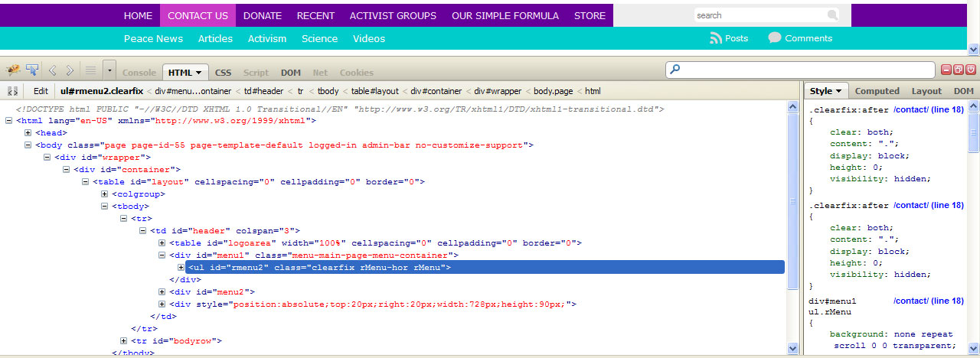
Task: Expand the table id logoarea node
Action: [162, 243]
